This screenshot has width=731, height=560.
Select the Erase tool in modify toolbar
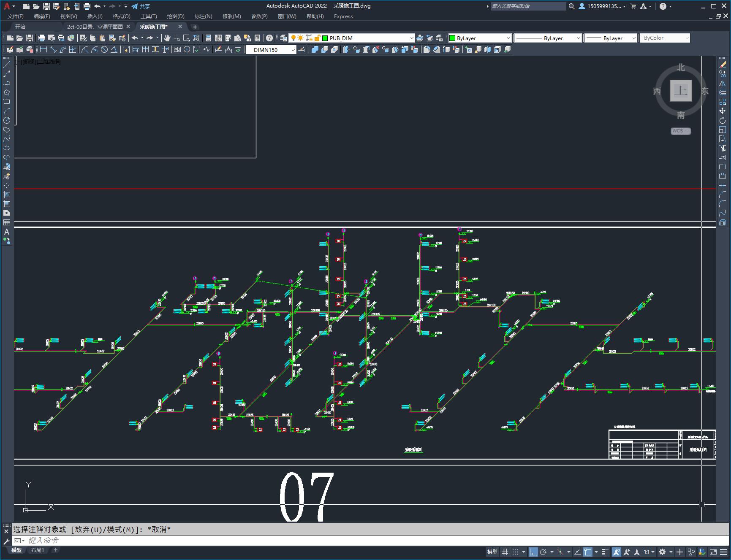[723, 65]
